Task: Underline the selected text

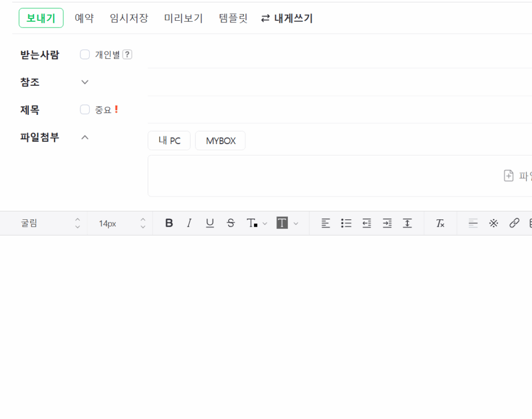Action: point(210,223)
